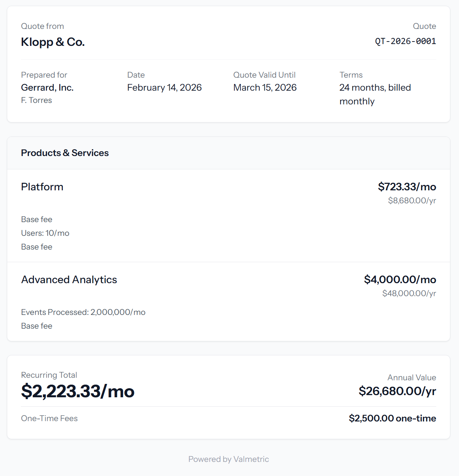Click the Events Processed quantity
The width and height of the screenshot is (459, 476).
83,312
